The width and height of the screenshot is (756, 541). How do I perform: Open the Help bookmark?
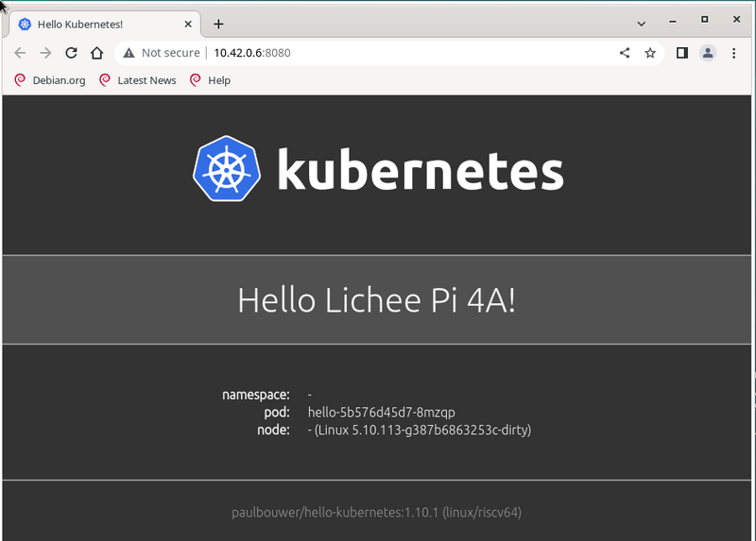coord(210,80)
